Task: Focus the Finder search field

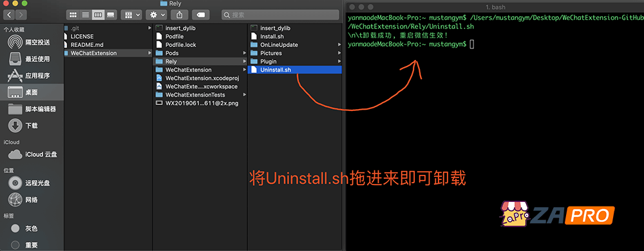Action: [279, 15]
